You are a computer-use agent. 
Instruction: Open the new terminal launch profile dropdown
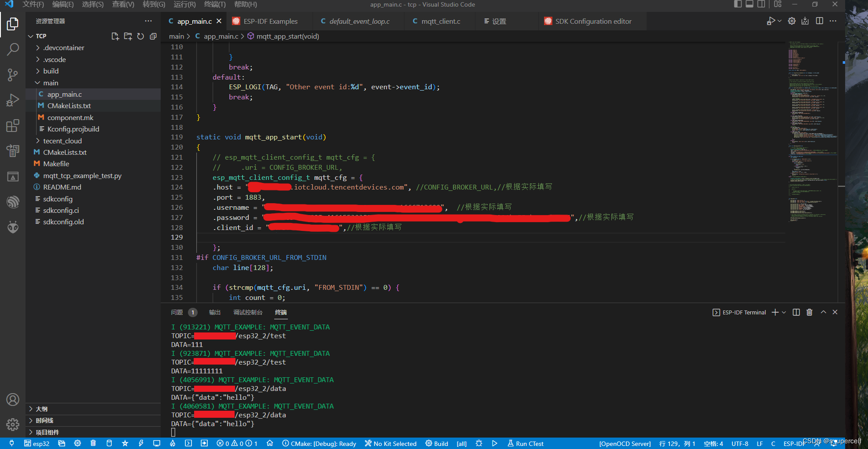tap(784, 312)
